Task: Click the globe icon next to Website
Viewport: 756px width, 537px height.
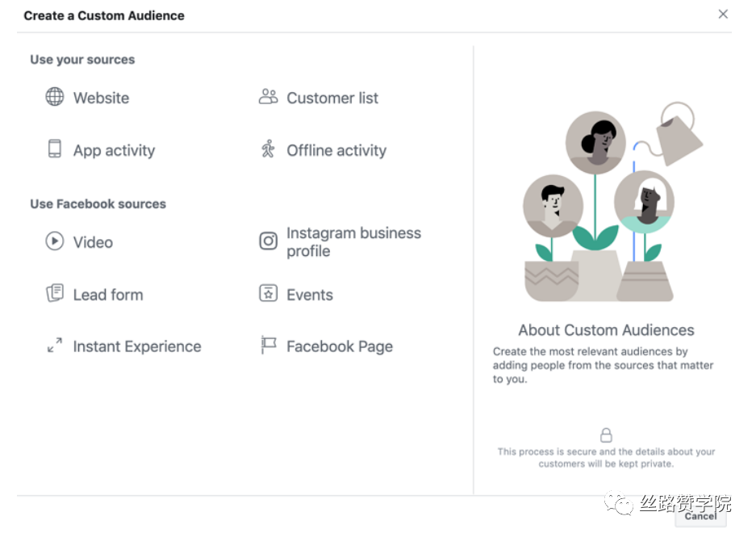Action: [55, 96]
